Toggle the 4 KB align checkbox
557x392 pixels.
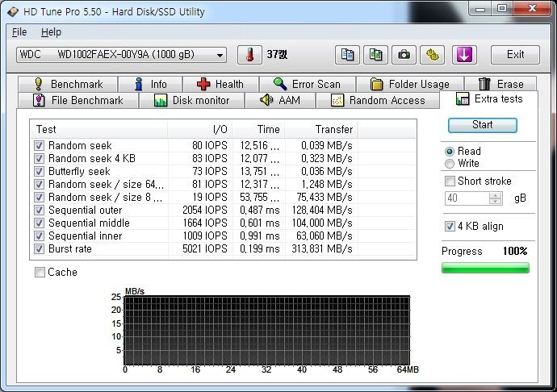pyautogui.click(x=450, y=226)
